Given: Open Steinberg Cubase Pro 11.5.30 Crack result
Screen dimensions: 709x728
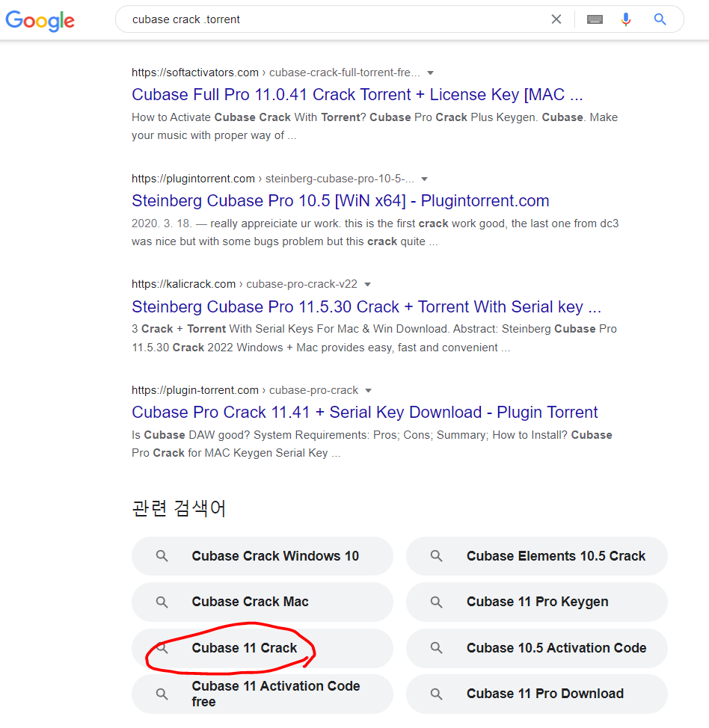Looking at the screenshot, I should click(366, 306).
